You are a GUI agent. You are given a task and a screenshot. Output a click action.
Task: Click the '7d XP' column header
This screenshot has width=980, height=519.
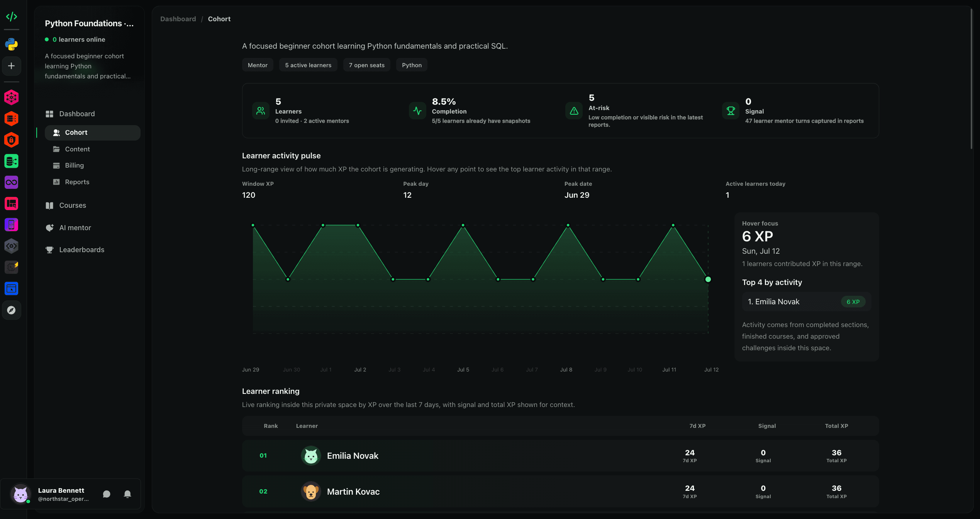(x=697, y=426)
